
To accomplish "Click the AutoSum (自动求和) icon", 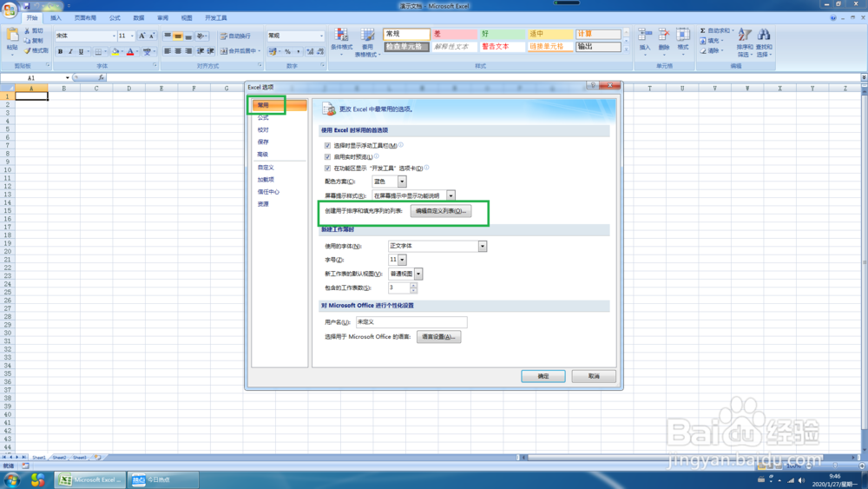I will click(702, 31).
